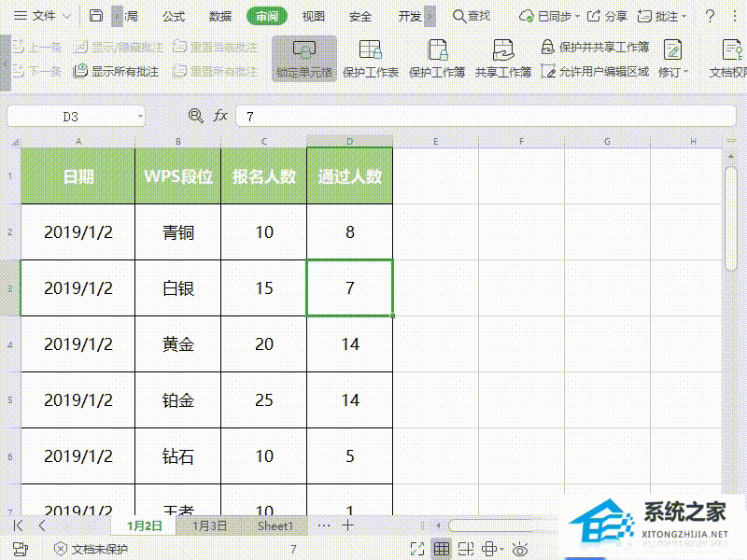Select row 4 header
Viewport: 747px width, 560px height.
pyautogui.click(x=10, y=343)
